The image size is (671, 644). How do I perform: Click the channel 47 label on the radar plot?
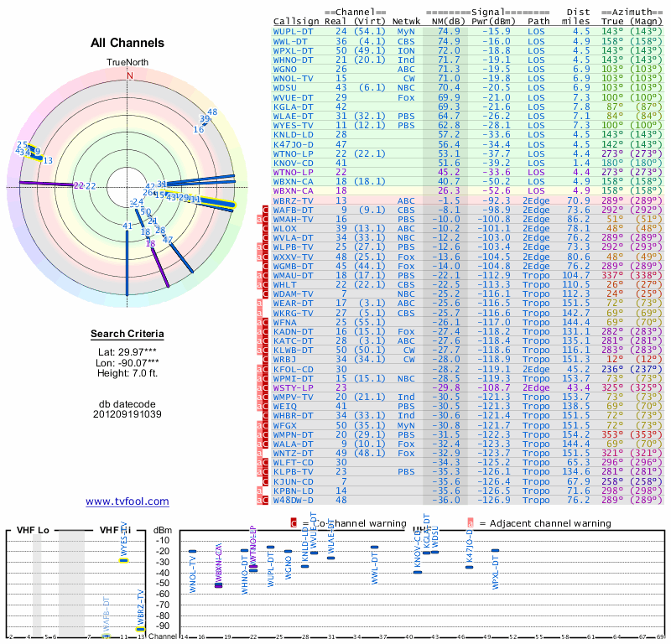coord(167,240)
